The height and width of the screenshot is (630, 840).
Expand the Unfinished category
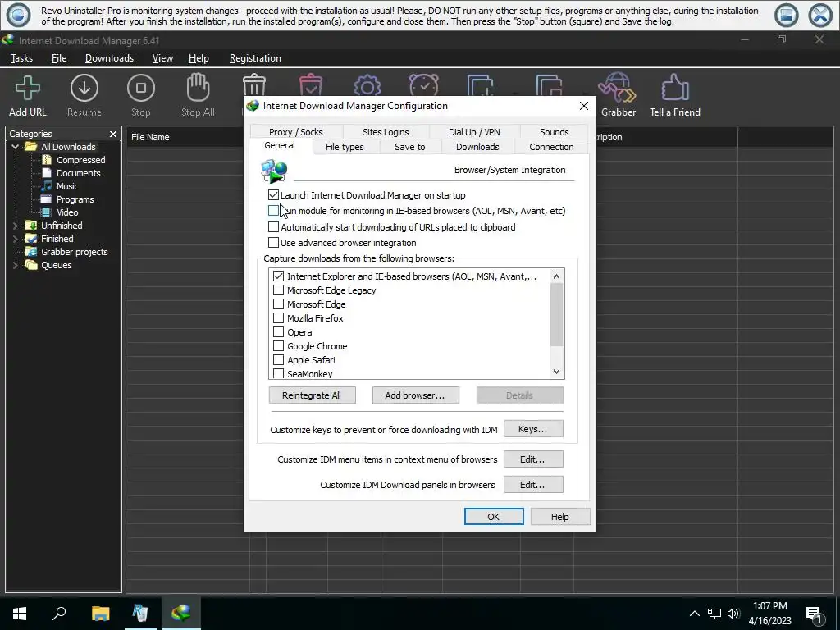pos(15,226)
